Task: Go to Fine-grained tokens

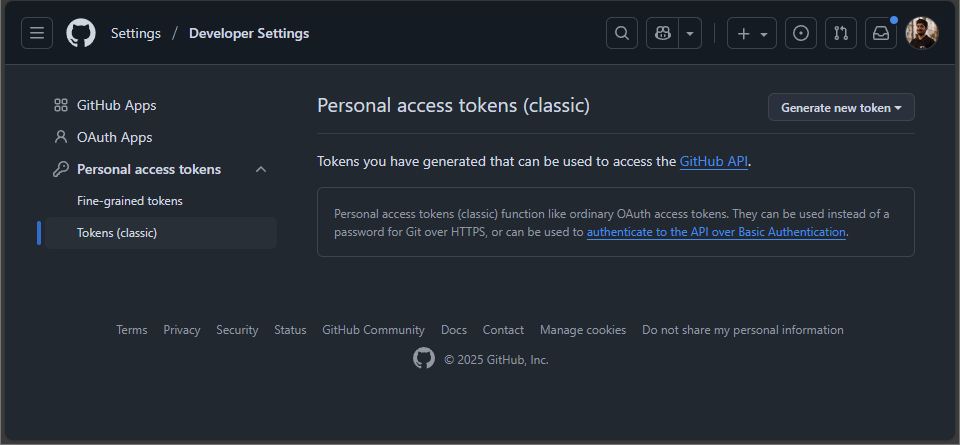Action: (x=130, y=201)
